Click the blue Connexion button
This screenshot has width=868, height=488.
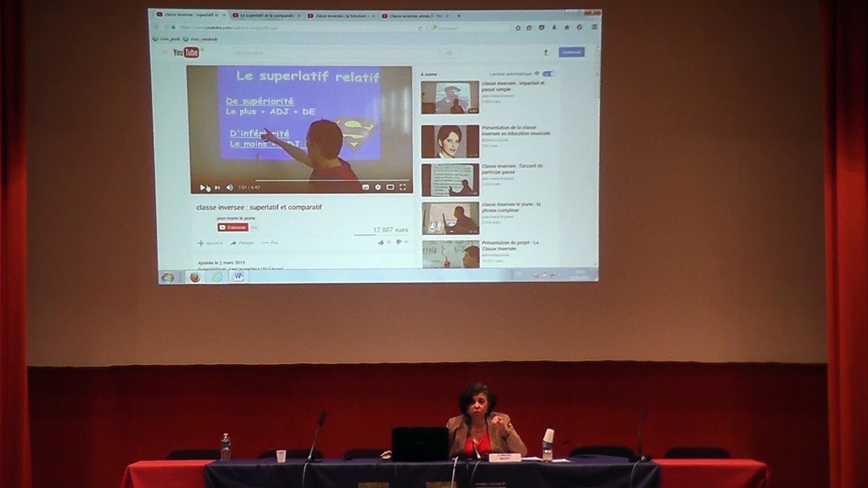click(x=572, y=52)
